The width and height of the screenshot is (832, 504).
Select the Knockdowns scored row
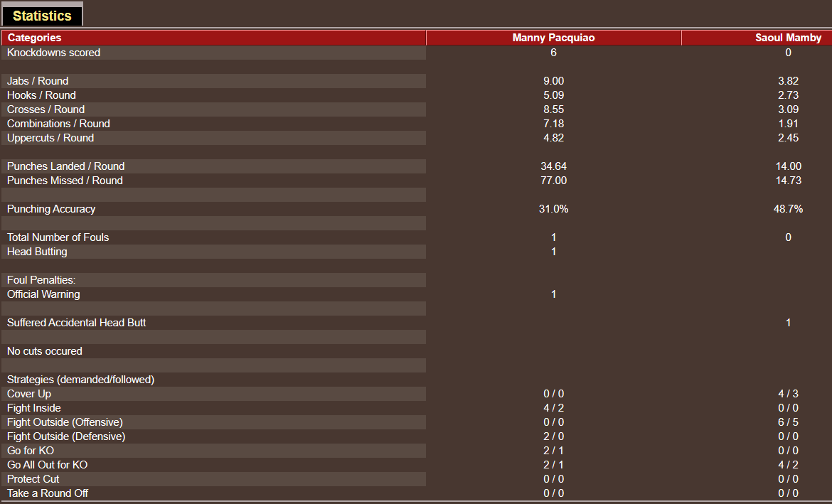[53, 52]
